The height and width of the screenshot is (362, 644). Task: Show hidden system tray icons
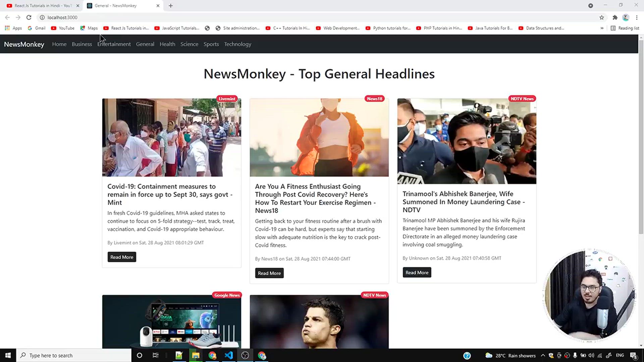coord(543,355)
